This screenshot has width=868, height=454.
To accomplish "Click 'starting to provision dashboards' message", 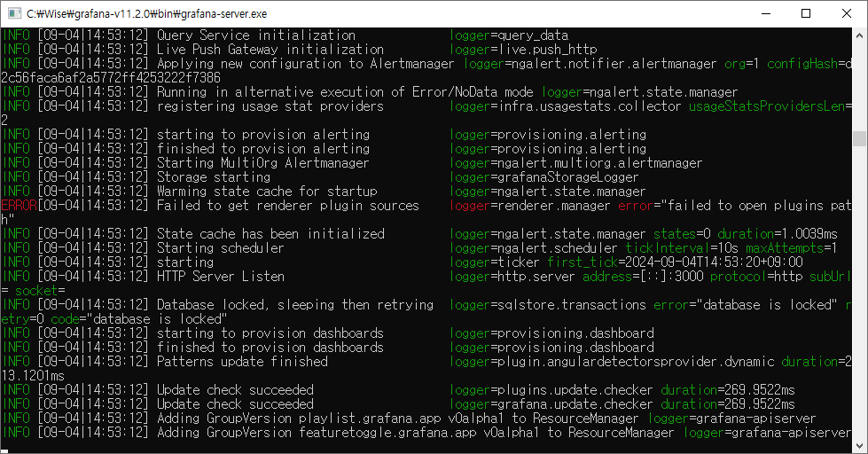I will click(270, 333).
